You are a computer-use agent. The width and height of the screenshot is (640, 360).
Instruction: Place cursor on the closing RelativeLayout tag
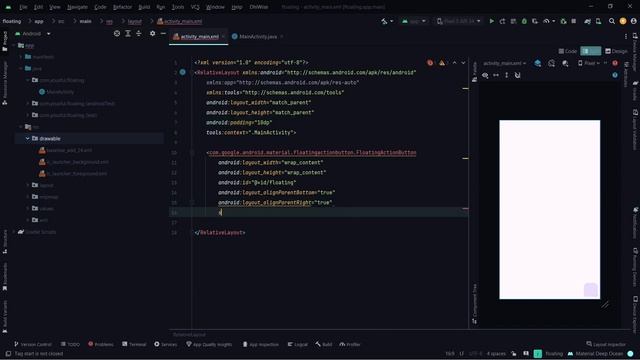[220, 233]
